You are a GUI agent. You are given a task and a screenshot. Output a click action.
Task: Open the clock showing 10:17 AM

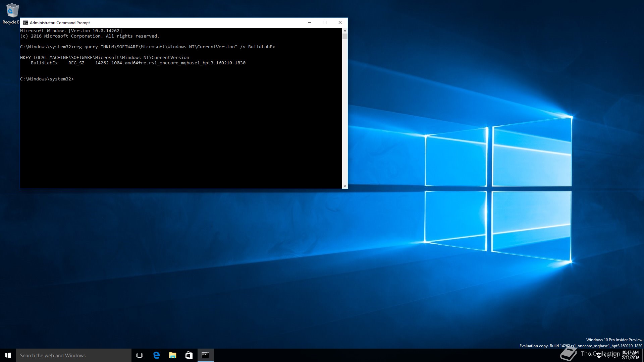631,355
